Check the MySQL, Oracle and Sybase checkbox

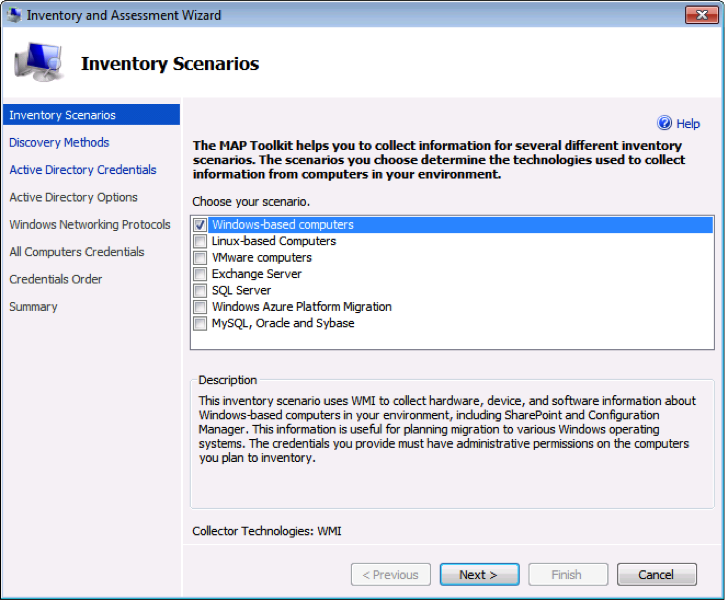(x=200, y=323)
